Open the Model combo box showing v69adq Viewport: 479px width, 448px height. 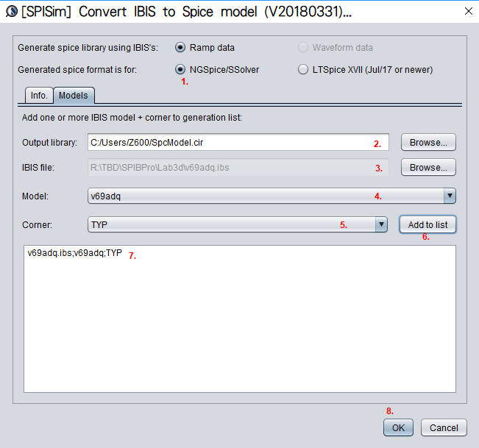[x=263, y=196]
